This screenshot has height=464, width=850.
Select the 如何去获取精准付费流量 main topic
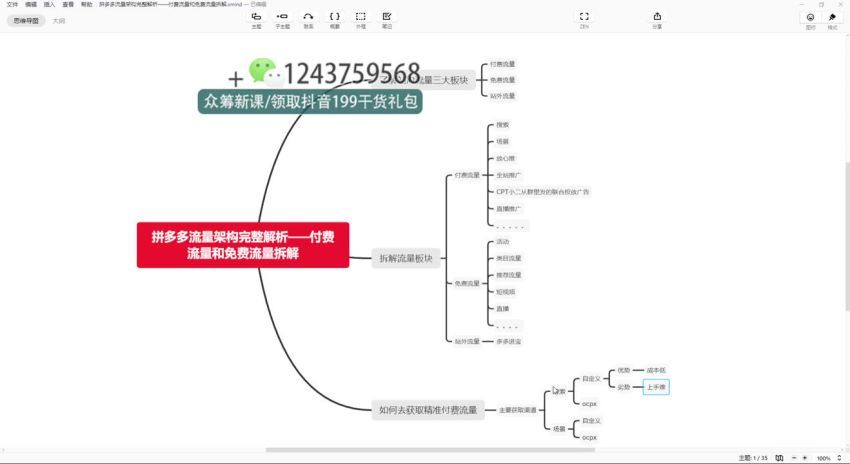(x=428, y=410)
